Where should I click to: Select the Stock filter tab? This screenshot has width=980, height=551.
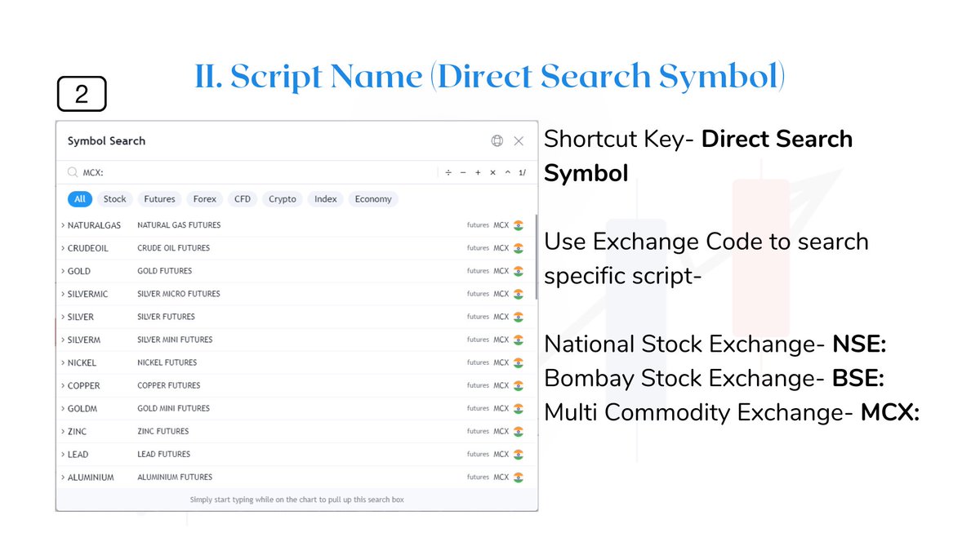tap(115, 199)
